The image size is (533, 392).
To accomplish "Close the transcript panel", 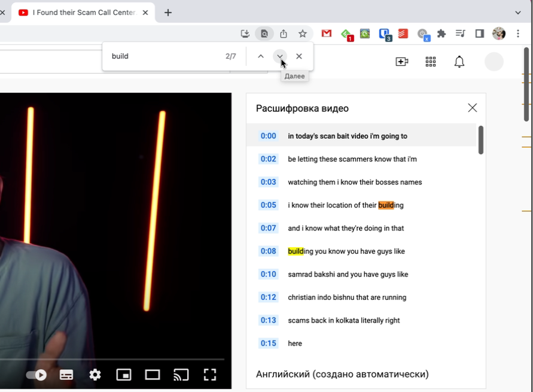I will click(x=472, y=108).
